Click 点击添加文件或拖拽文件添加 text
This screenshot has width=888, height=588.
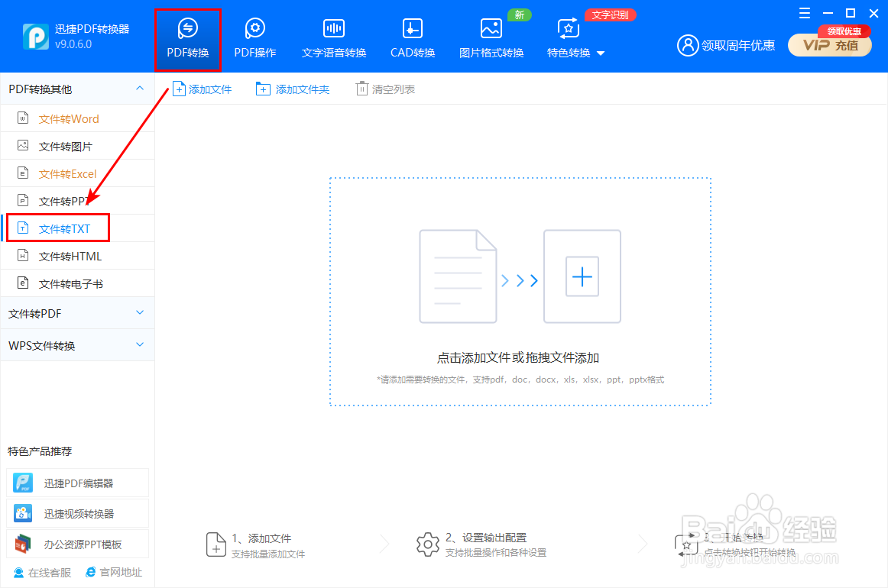[518, 357]
